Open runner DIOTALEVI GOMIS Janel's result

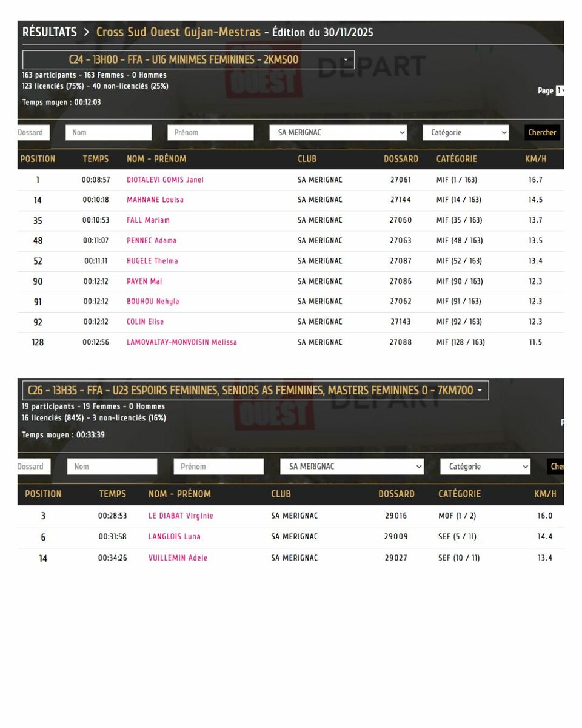165,180
